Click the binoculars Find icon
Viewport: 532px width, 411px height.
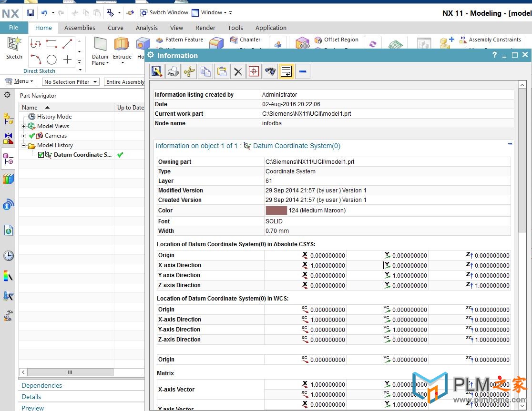point(270,71)
